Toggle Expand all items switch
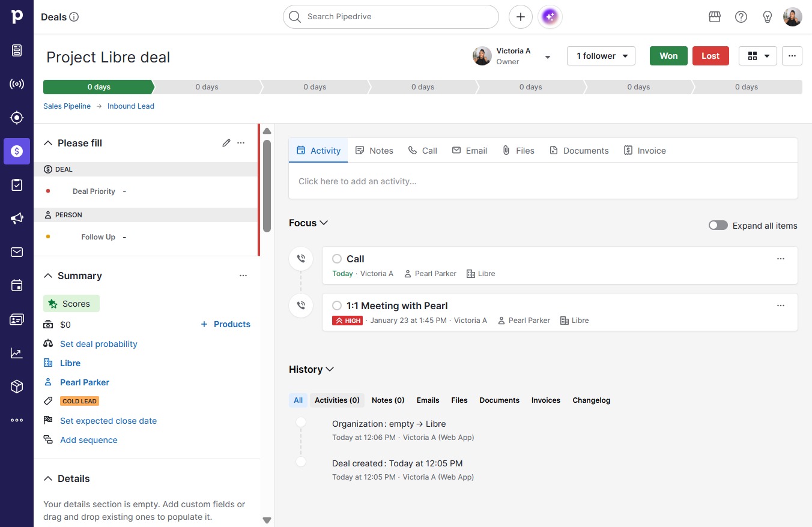Screen dimensions: 812x527 pos(718,226)
